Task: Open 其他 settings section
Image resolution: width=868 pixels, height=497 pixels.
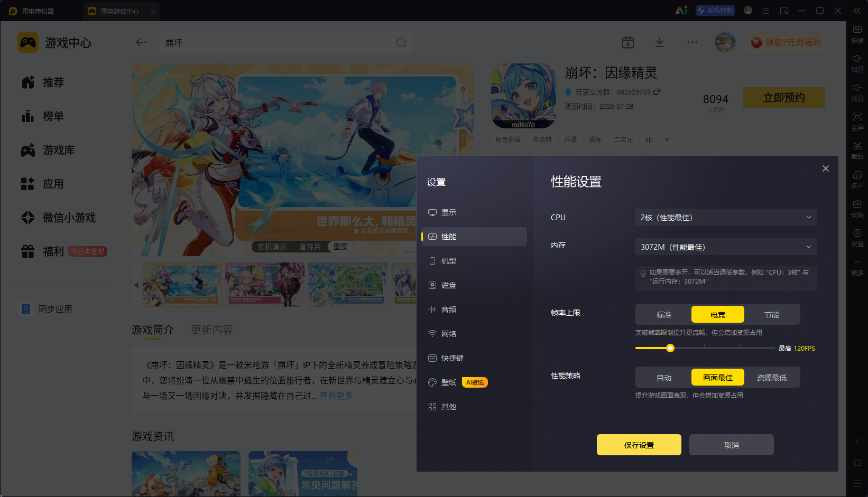Action: click(x=474, y=407)
